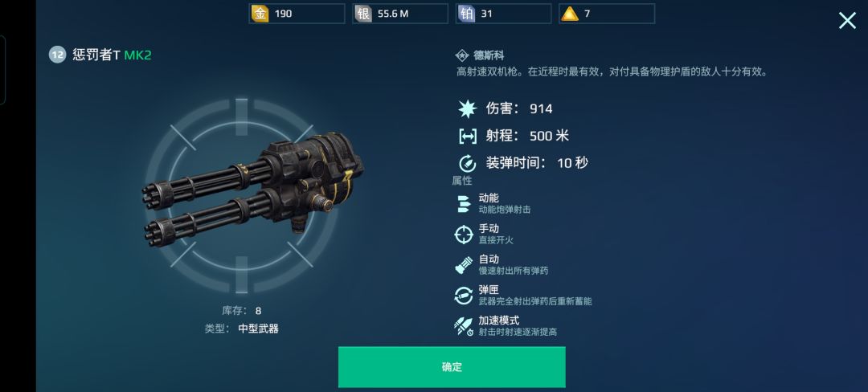868x392 pixels.
Task: Click the magazine 弹匣 reload icon
Action: tap(464, 296)
